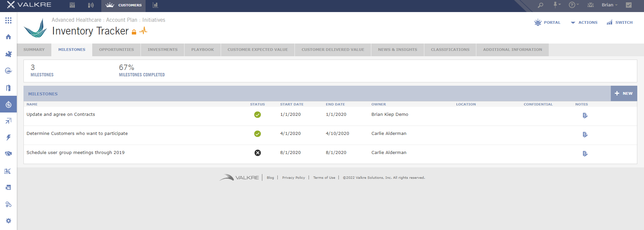
Task: Open the envelope sidebar icon
Action: [8, 187]
